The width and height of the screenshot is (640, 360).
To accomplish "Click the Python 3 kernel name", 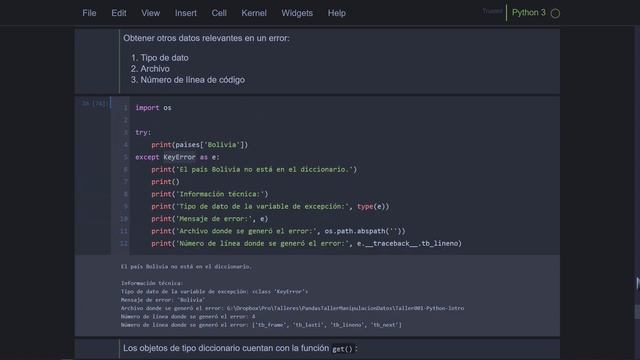I will pos(529,13).
